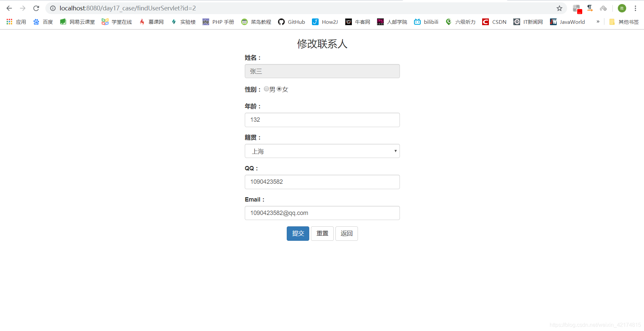Click the 返回 button to go back
Image resolution: width=644 pixels, height=331 pixels.
(x=347, y=233)
